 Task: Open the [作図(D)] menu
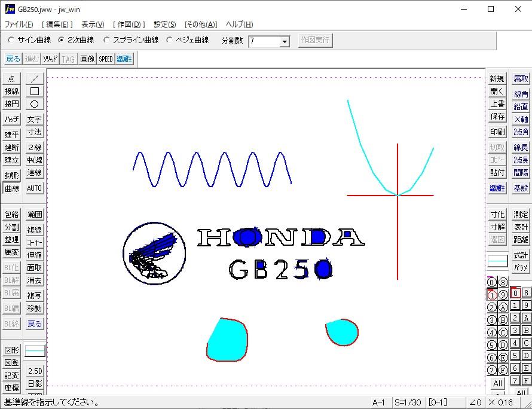click(129, 25)
